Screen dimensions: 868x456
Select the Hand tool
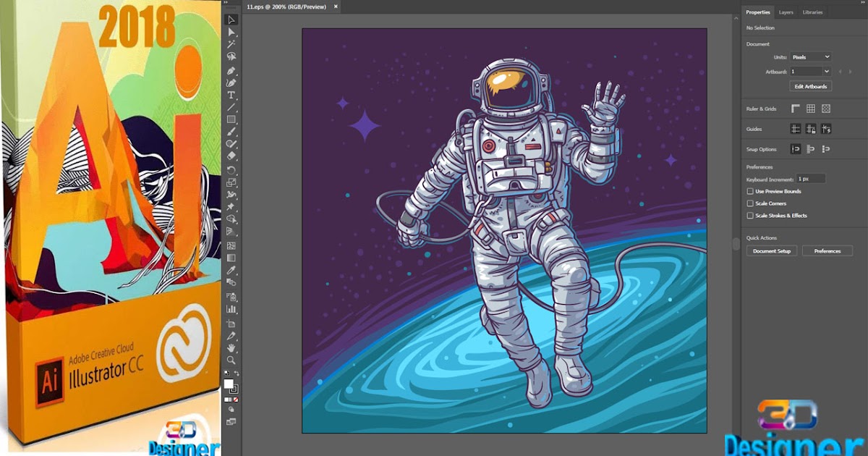[231, 348]
